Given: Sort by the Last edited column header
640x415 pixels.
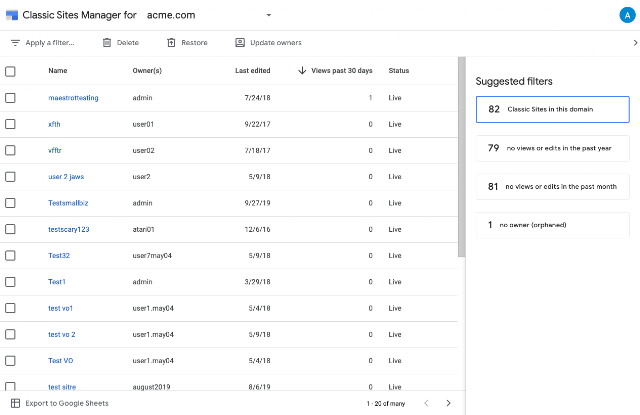Looking at the screenshot, I should [x=253, y=71].
